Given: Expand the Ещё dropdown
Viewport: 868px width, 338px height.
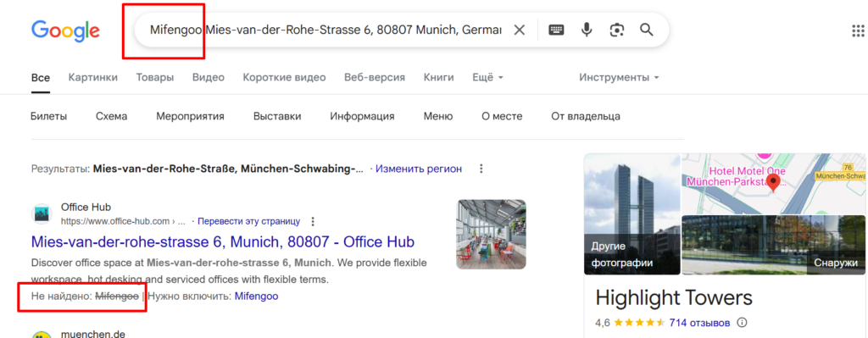Looking at the screenshot, I should (x=487, y=77).
